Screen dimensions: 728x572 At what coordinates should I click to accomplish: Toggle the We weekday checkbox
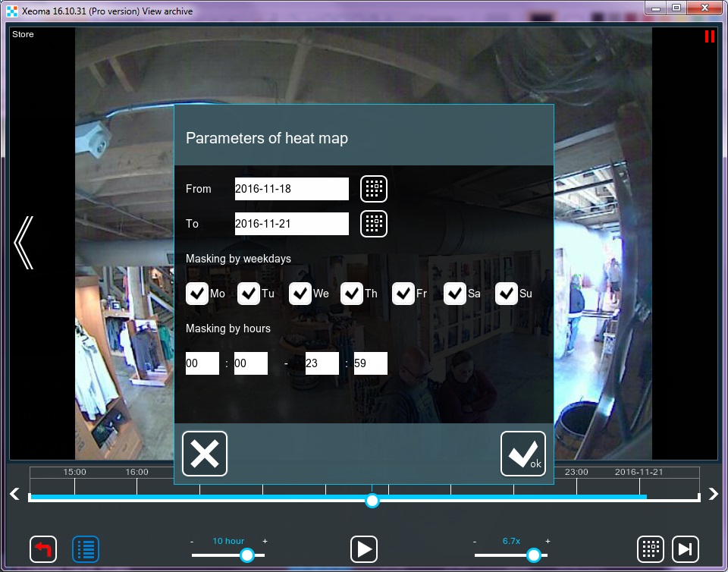click(x=300, y=294)
